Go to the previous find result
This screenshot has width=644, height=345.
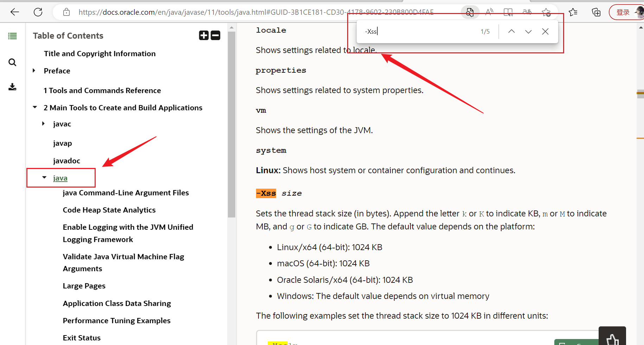click(511, 31)
